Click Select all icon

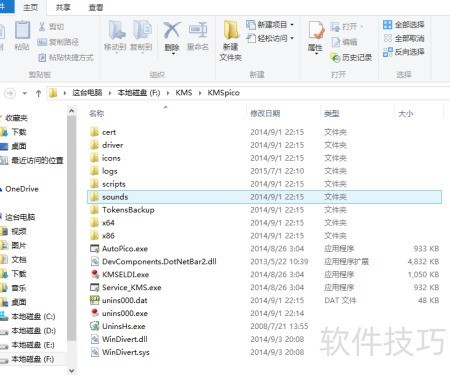[387, 25]
